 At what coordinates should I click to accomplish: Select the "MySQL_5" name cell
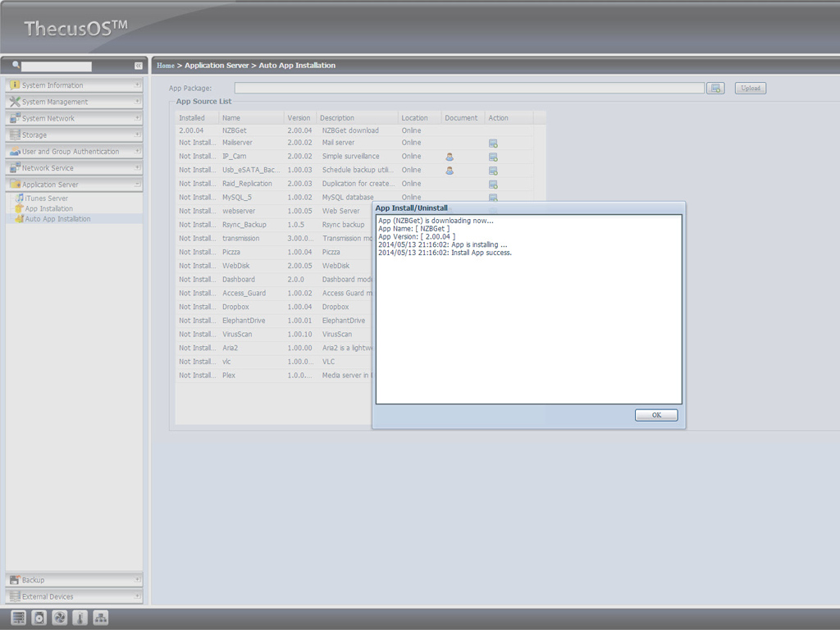[237, 198]
